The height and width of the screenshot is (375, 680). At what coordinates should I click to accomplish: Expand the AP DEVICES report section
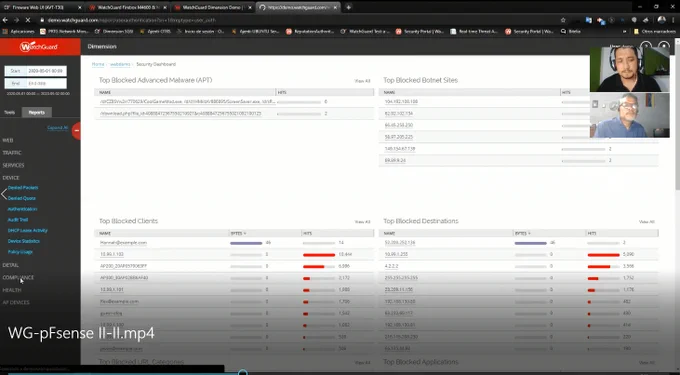pyautogui.click(x=16, y=303)
